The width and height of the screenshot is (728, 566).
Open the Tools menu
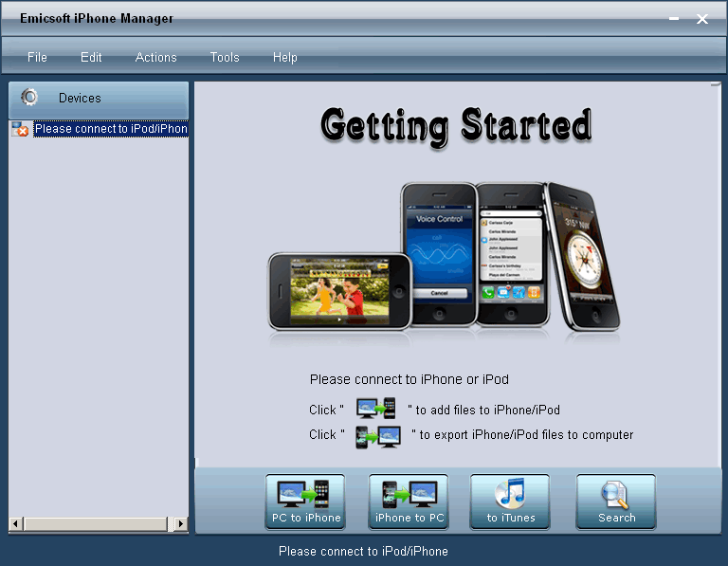click(x=225, y=57)
